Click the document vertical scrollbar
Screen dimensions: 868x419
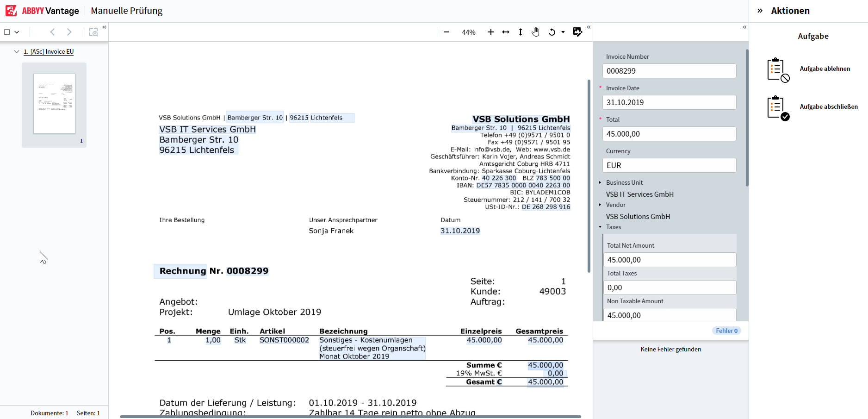(589, 176)
